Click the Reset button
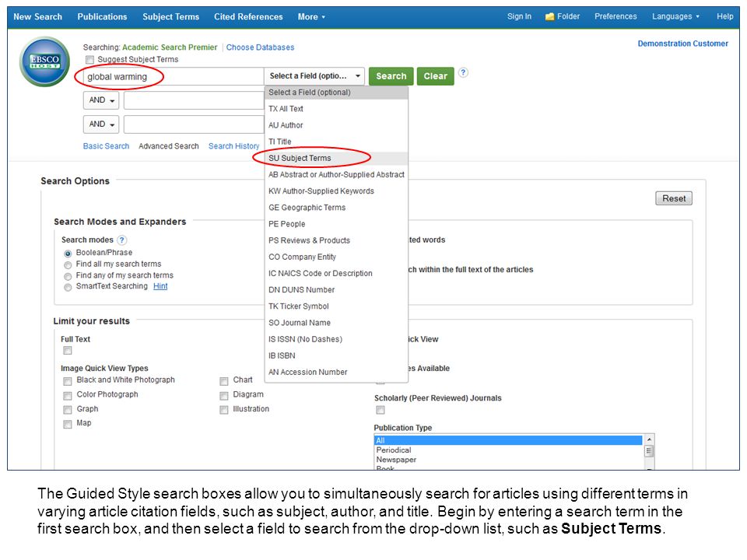This screenshot has width=747, height=560. (674, 198)
